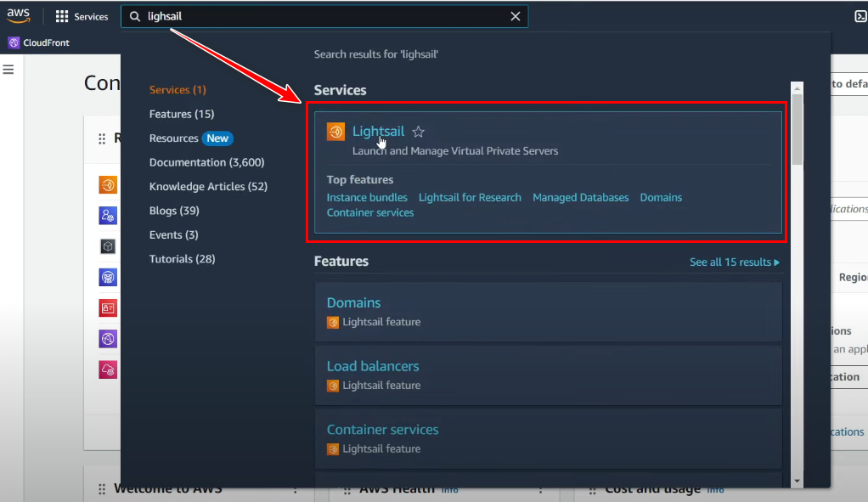Open the CloudFront favorite shortcut
Viewport: 868px width, 502px height.
pyautogui.click(x=39, y=42)
